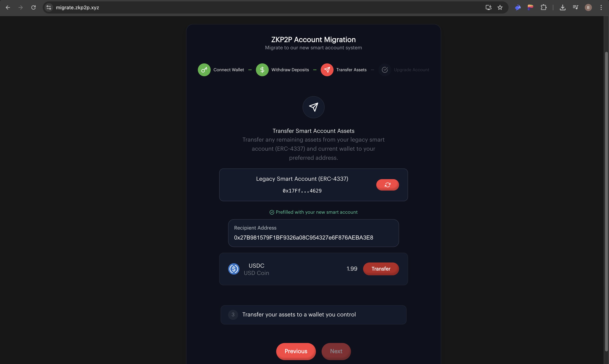609x364 pixels.
Task: Show browser downloads
Action: coord(563,8)
